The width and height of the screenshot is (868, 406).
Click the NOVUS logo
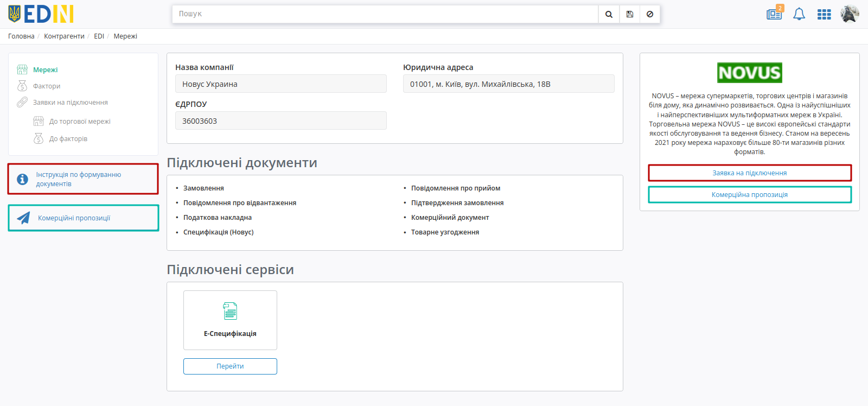(x=750, y=73)
